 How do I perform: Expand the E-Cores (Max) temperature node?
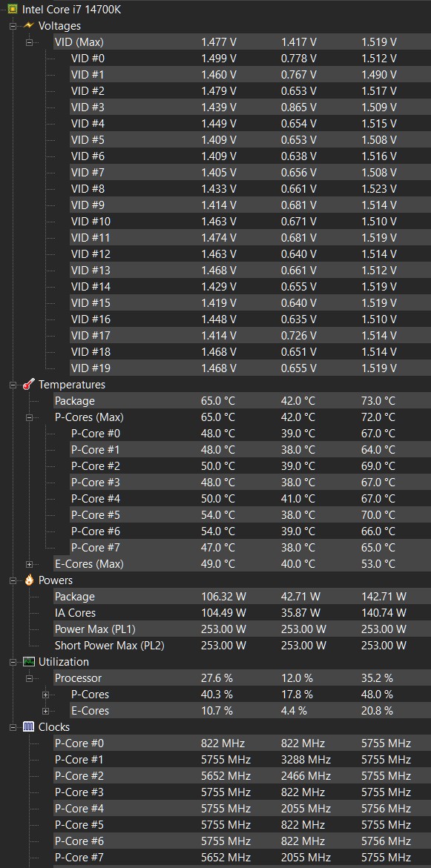click(x=29, y=564)
